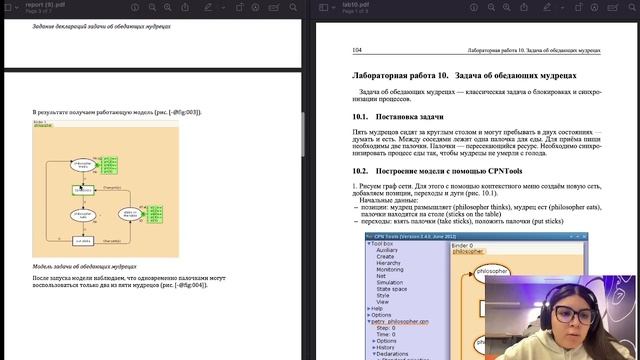Click heading 'Лабораторная работа 10. Задача об обедающих мудрецах'

click(464, 76)
